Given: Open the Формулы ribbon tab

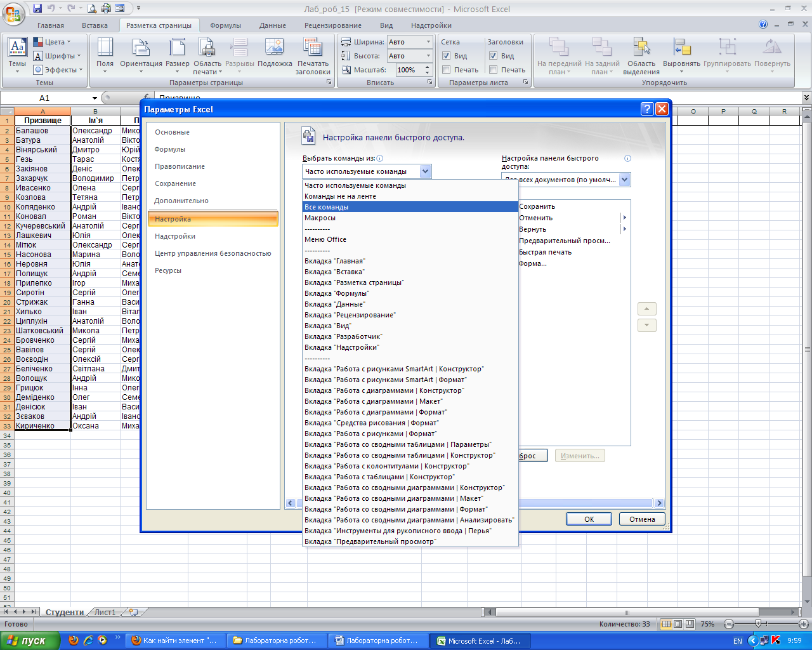Looking at the screenshot, I should pyautogui.click(x=225, y=25).
